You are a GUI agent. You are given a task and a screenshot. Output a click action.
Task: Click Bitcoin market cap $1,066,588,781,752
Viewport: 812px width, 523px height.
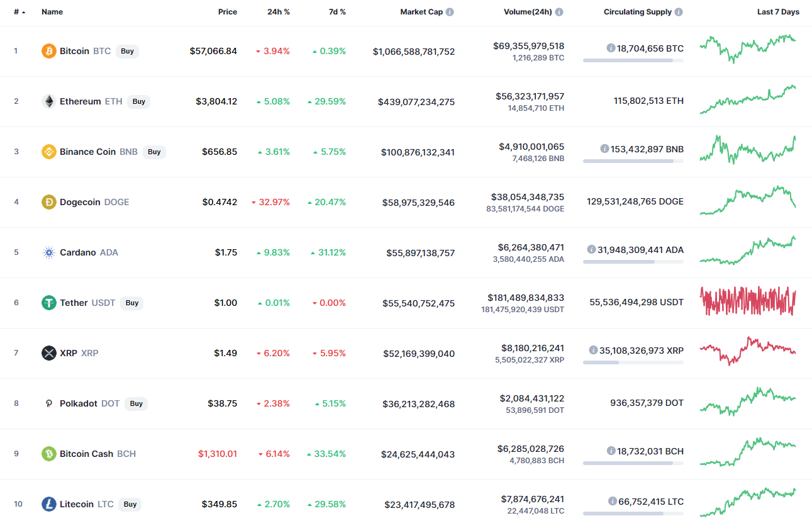414,52
